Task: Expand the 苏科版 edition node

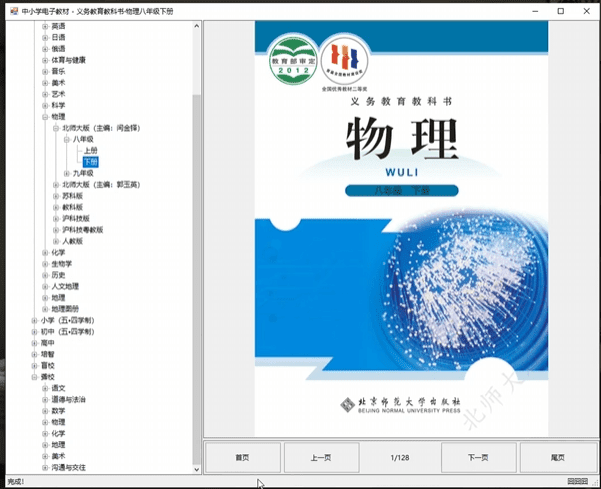Action: click(x=56, y=196)
